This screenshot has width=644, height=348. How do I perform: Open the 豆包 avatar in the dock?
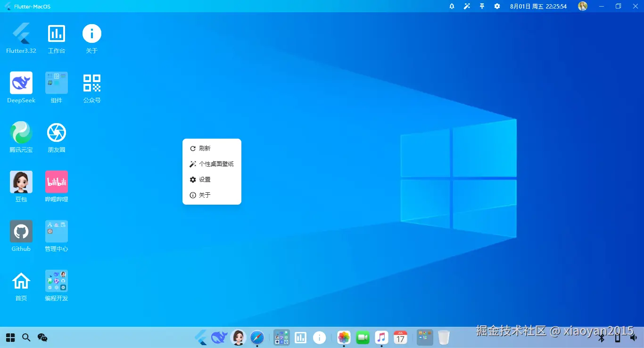239,337
